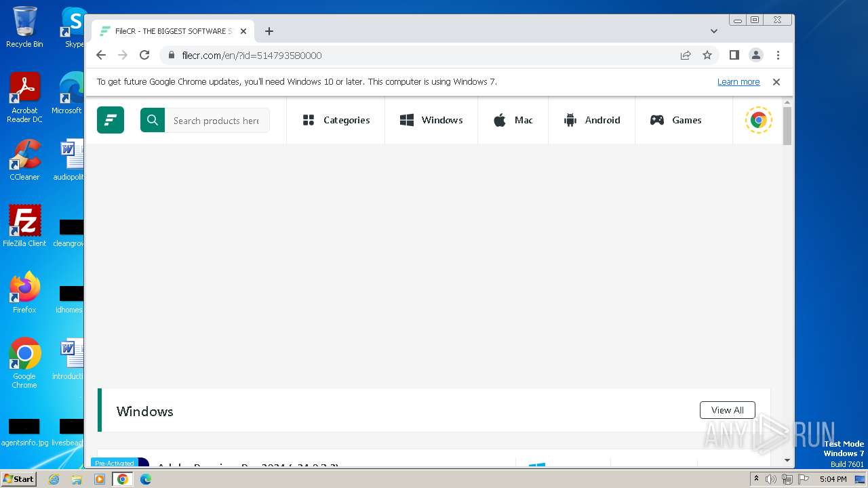Open Recycle Bin on desktop
The height and width of the screenshot is (488, 868).
(x=24, y=27)
